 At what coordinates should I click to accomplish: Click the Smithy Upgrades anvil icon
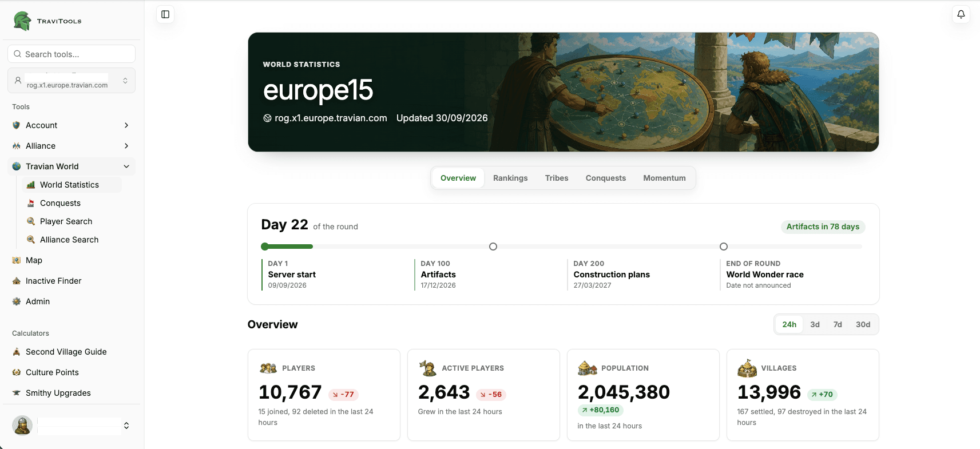pyautogui.click(x=17, y=393)
